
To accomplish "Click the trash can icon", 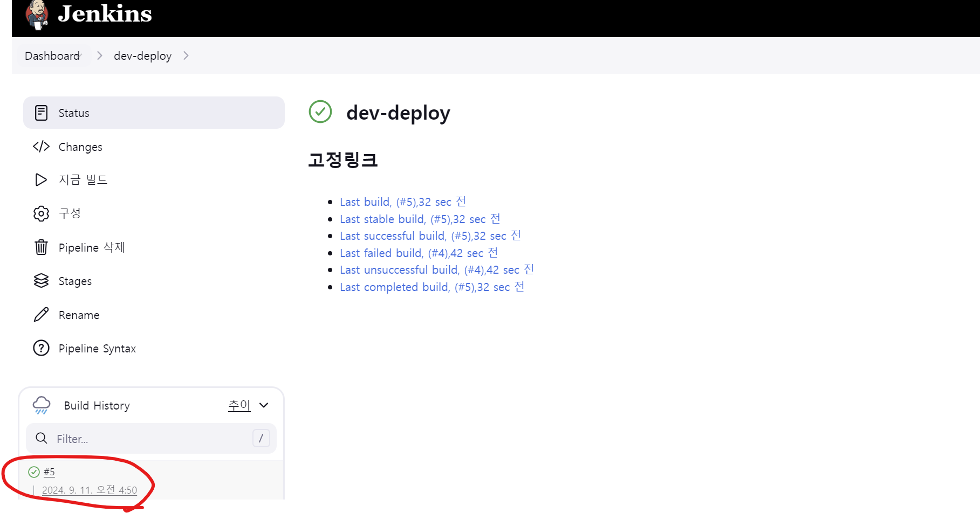I will (41, 247).
